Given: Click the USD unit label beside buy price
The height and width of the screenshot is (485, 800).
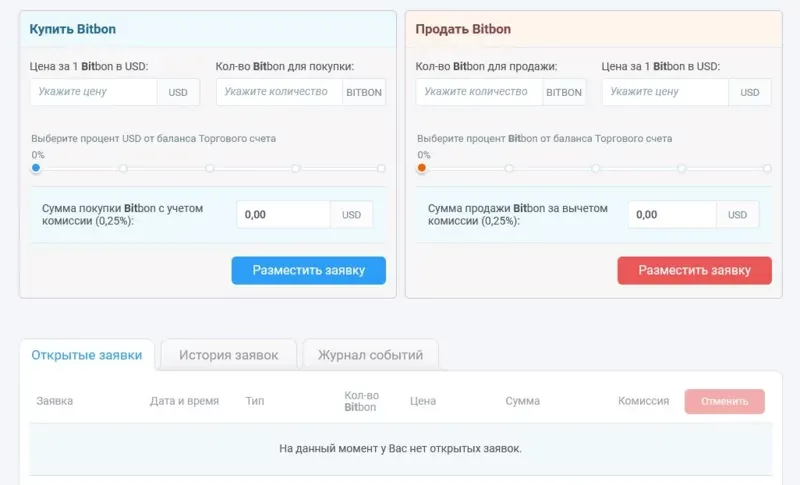Looking at the screenshot, I should 178,92.
